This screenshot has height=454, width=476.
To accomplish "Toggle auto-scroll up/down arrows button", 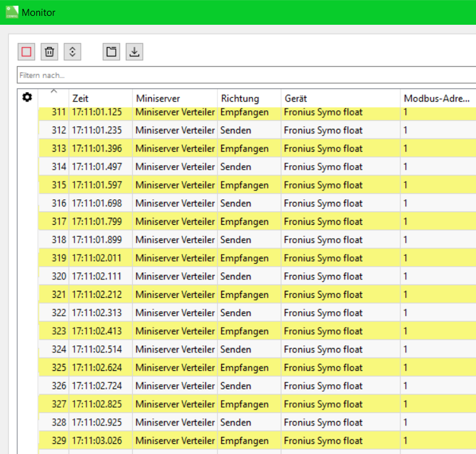I will [72, 52].
